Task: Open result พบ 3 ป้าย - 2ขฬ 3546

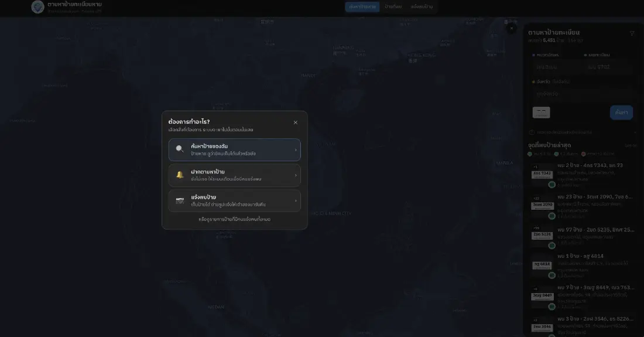Action: pyautogui.click(x=583, y=326)
